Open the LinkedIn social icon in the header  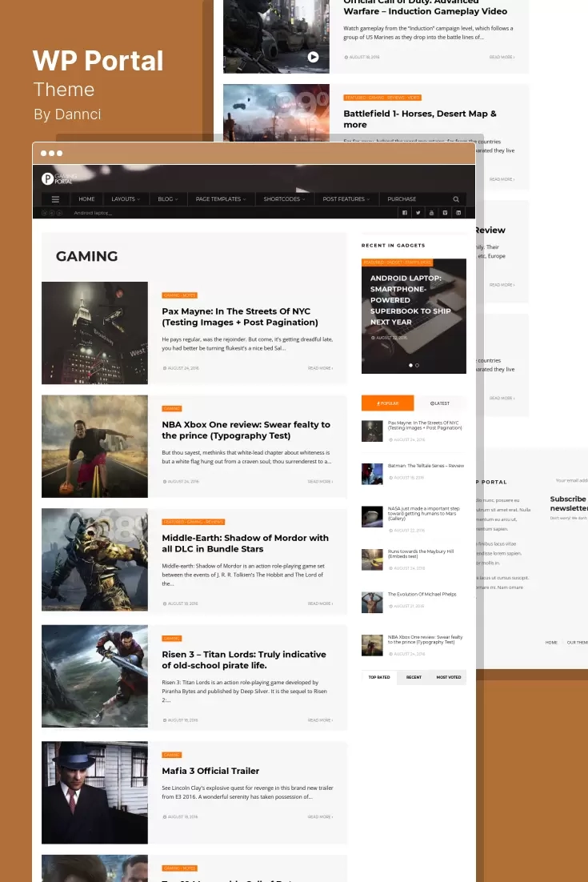458,213
